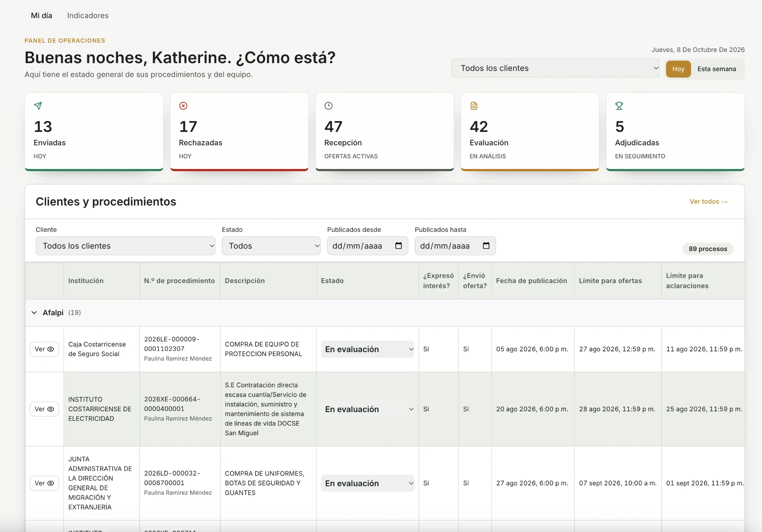Open the top Todos los clientes dropdown
The image size is (762, 532).
coord(555,68)
